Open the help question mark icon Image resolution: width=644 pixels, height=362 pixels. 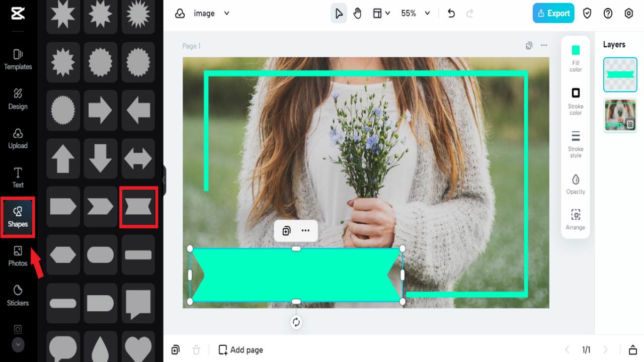point(608,14)
